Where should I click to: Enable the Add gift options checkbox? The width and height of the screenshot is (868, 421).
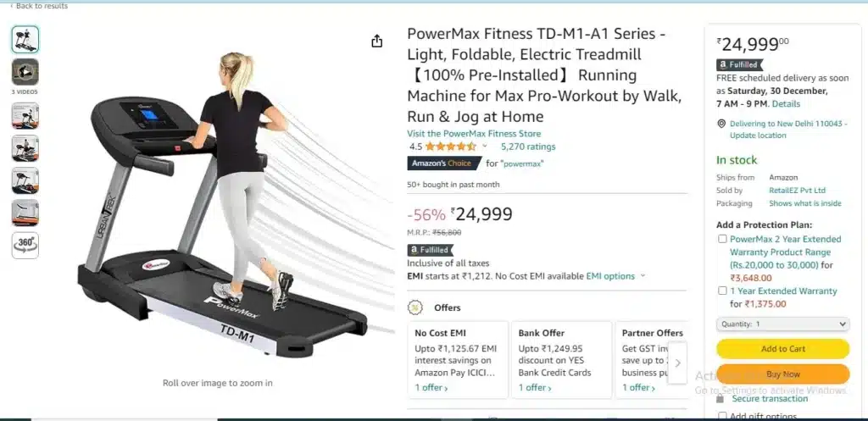(x=722, y=416)
